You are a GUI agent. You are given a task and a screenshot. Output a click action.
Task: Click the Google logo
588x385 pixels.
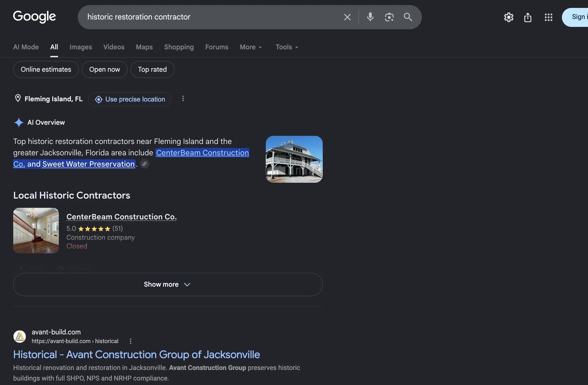[x=35, y=17]
